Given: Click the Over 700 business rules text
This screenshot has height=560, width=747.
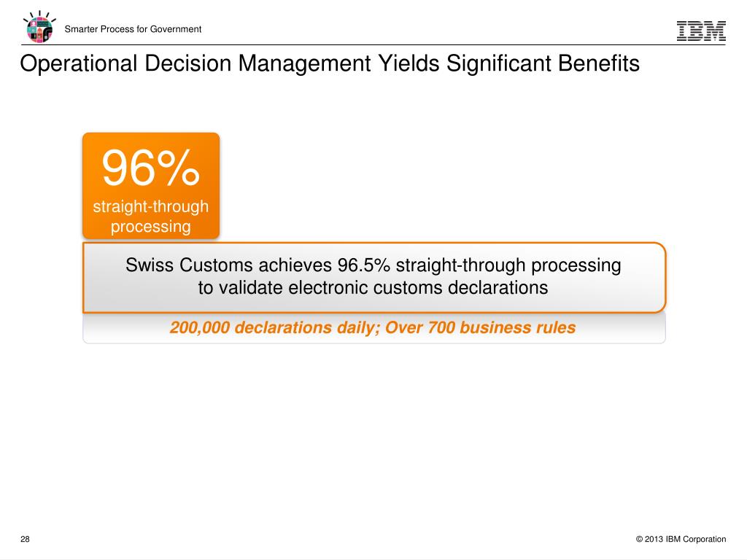Looking at the screenshot, I should (x=480, y=327).
